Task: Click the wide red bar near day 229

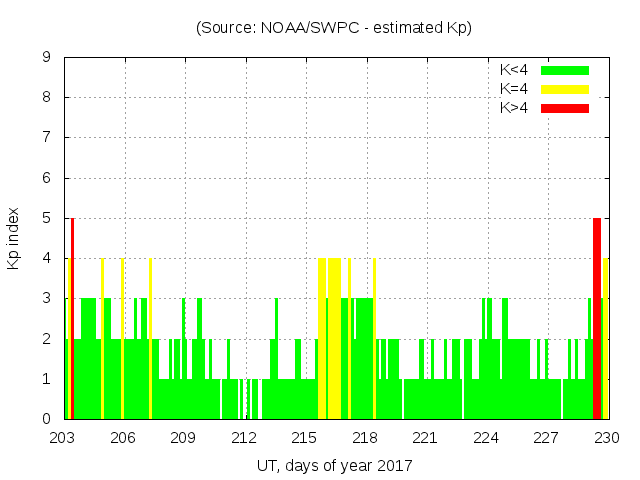Action: [x=597, y=320]
